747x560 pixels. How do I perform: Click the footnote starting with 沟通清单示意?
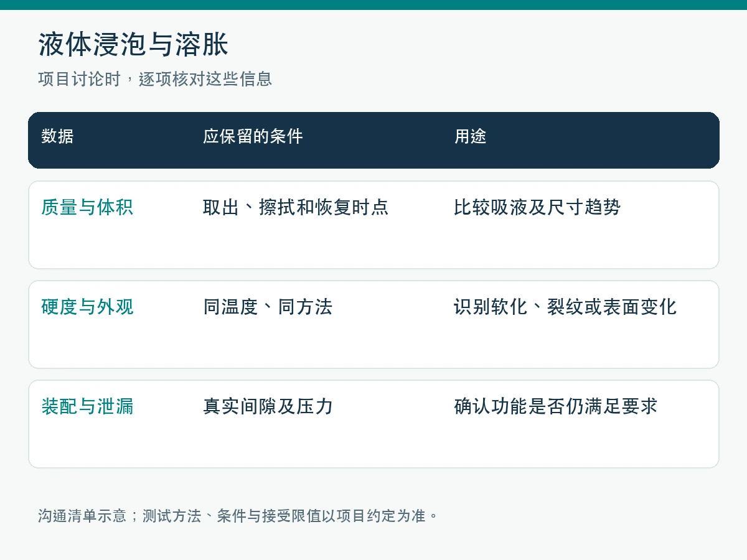coord(238,516)
